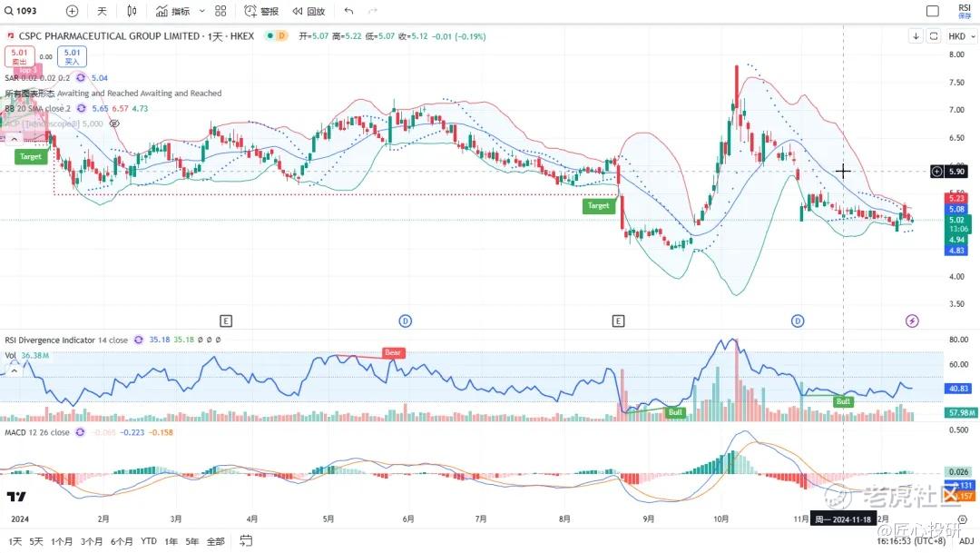
Task: Open the layout setup square icon
Action: tap(933, 11)
